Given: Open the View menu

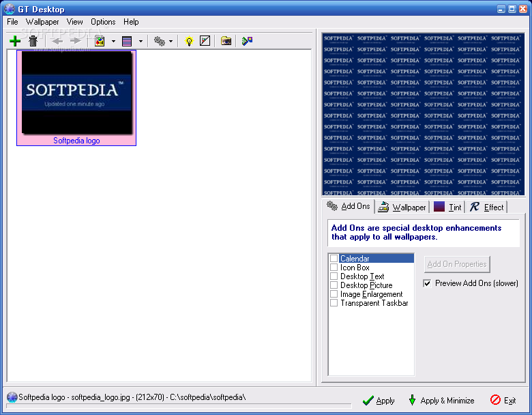Looking at the screenshot, I should point(74,22).
